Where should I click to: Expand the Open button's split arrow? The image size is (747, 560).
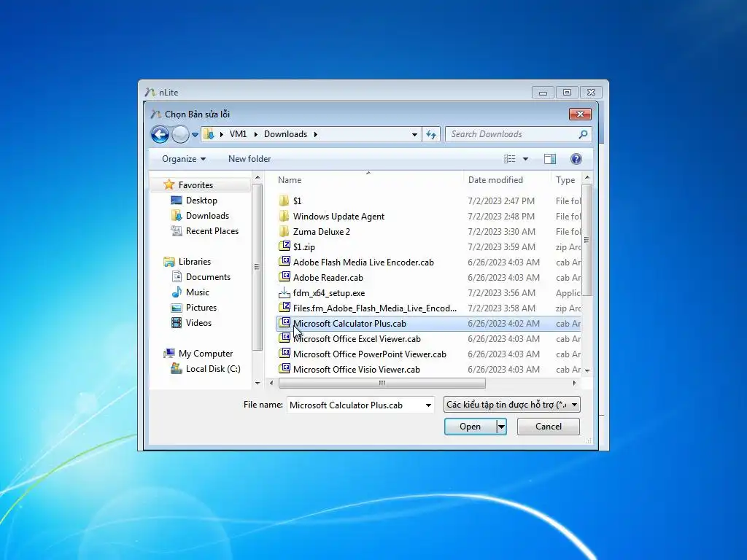point(501,427)
